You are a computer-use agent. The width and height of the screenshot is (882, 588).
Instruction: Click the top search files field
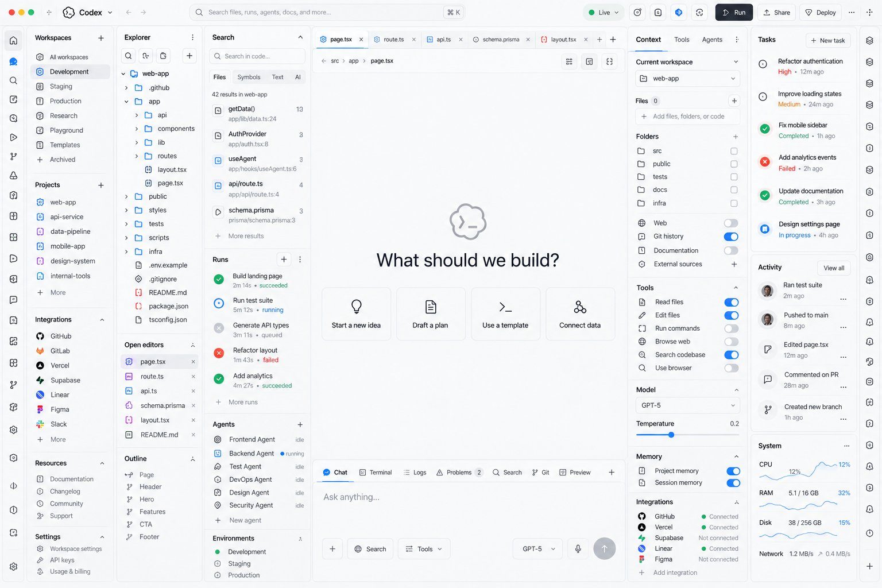[327, 12]
